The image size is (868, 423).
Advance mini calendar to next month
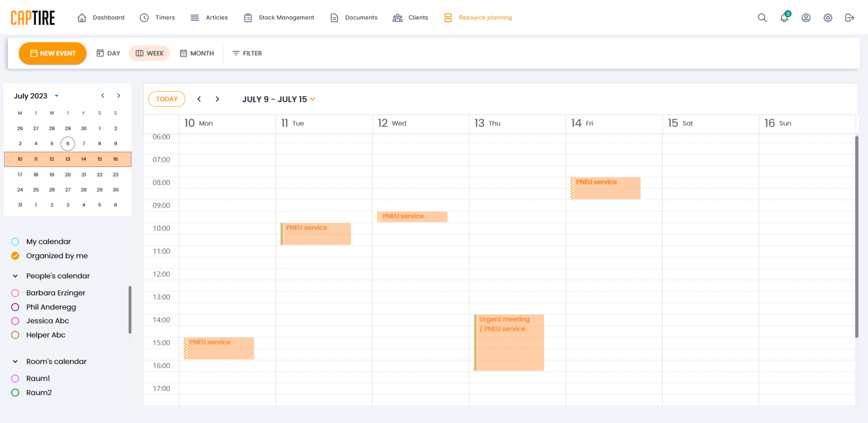coord(119,96)
